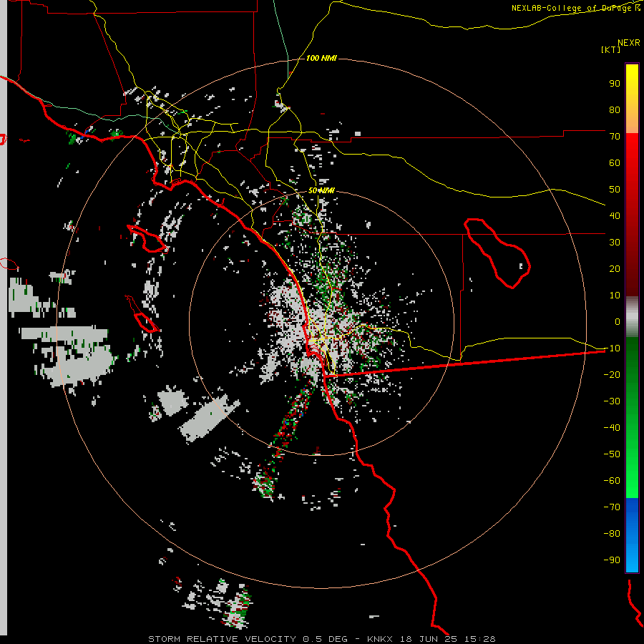Pick the blue segment of the color bar
The height and width of the screenshot is (644, 644).
pos(632,534)
